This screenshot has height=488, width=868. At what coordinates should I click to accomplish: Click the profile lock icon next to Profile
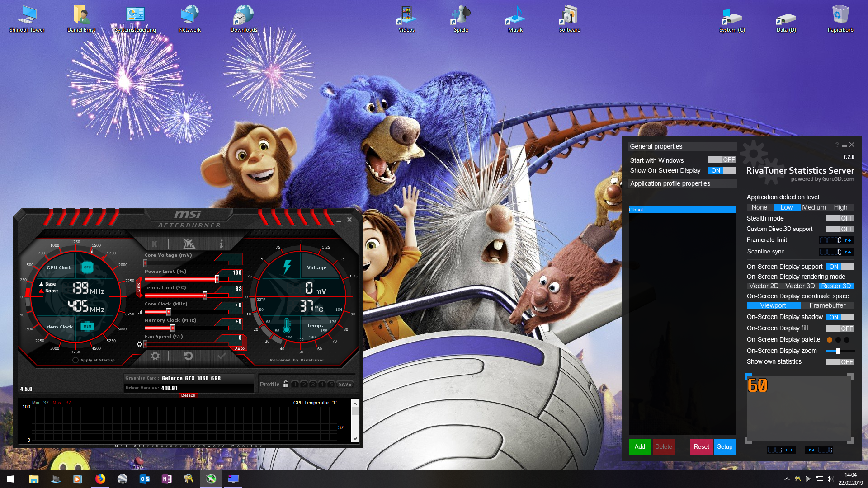click(x=284, y=384)
